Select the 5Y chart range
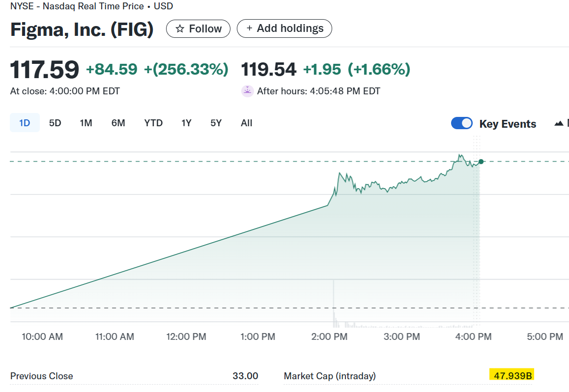This screenshot has height=392, width=569. [x=216, y=123]
